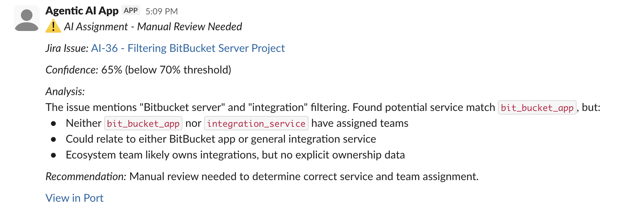Click the bullet dot before 'Ecosystem team'

click(x=53, y=155)
